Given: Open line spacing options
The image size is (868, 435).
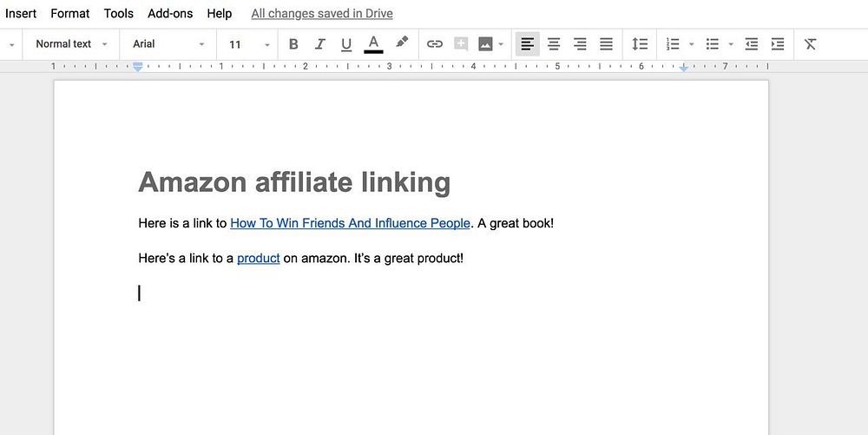Looking at the screenshot, I should click(x=640, y=44).
